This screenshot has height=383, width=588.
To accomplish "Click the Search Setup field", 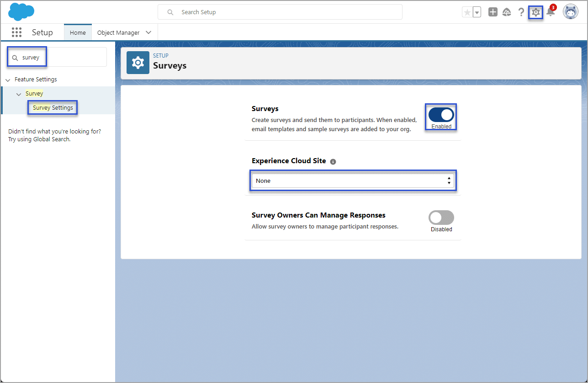I will click(280, 12).
